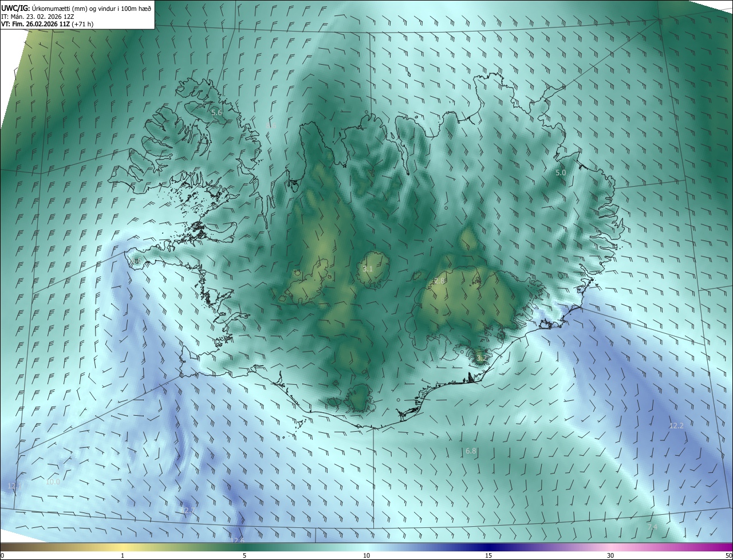Click the title 'Úrkomumætti (mm) og vindur í 100m hæð'
Image resolution: width=733 pixels, height=560 pixels.
point(91,8)
